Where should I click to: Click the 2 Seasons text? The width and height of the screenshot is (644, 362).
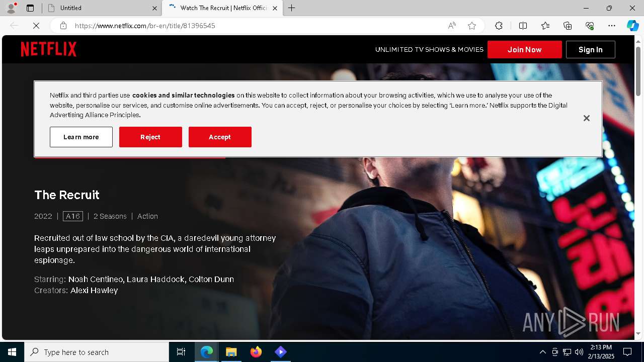coord(110,216)
